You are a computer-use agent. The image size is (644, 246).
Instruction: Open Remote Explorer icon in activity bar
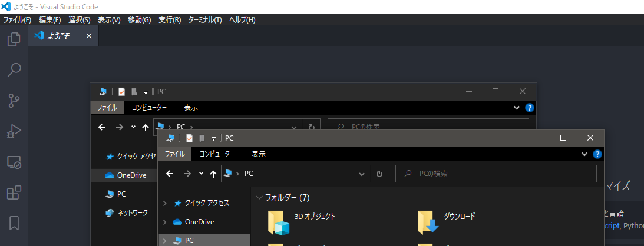point(14,162)
